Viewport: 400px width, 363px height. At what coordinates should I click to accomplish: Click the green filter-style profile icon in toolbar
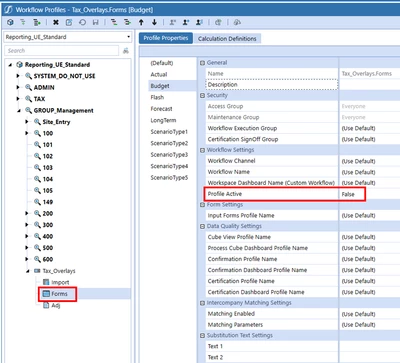tap(23, 22)
